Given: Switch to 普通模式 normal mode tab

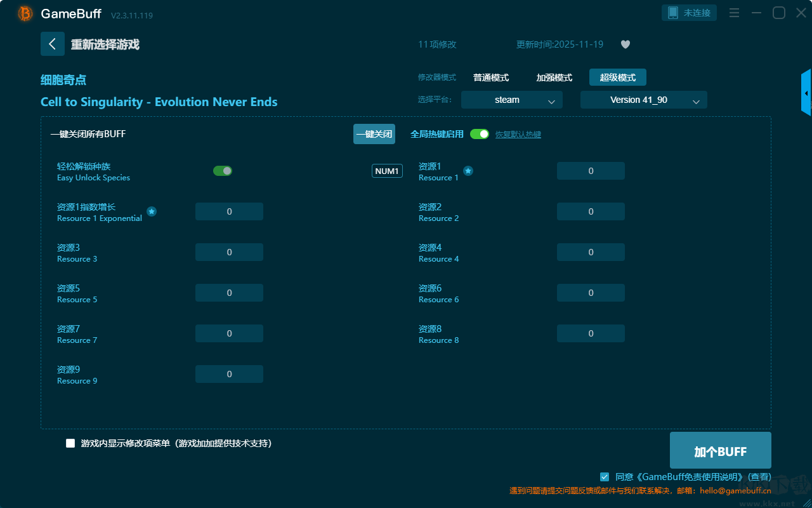Looking at the screenshot, I should (x=491, y=77).
